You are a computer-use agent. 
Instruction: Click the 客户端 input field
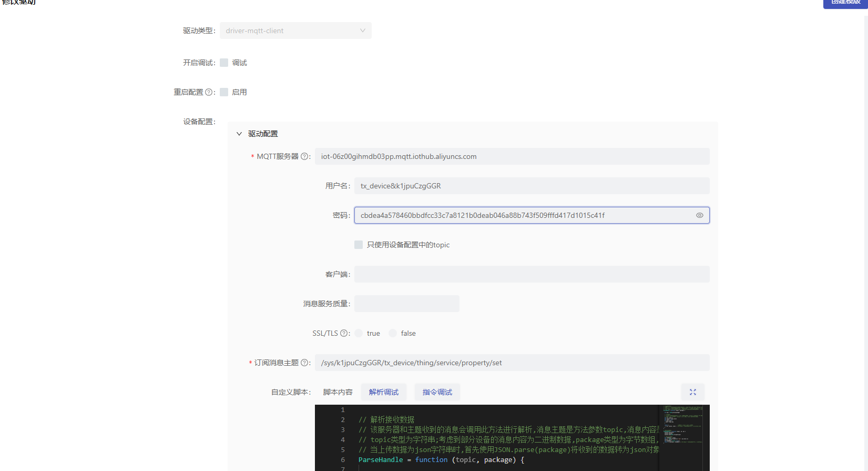(532, 274)
